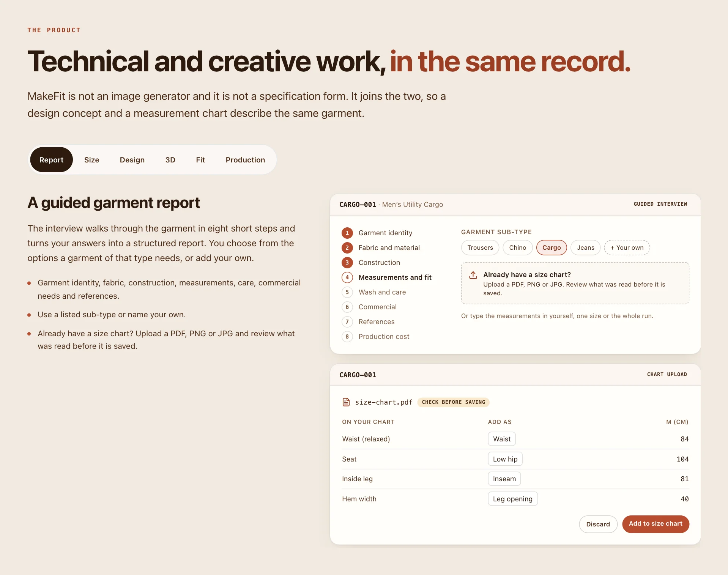Select step 3 circle for Construction
The width and height of the screenshot is (728, 575).
[347, 262]
